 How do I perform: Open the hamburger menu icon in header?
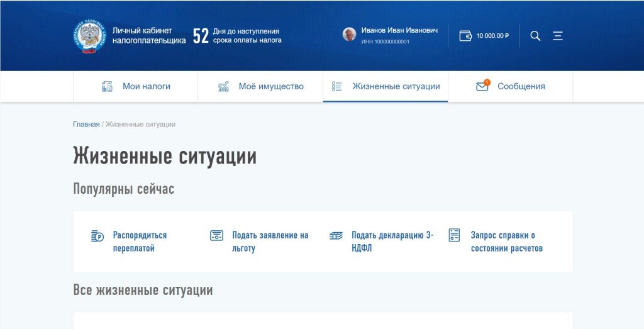[558, 36]
